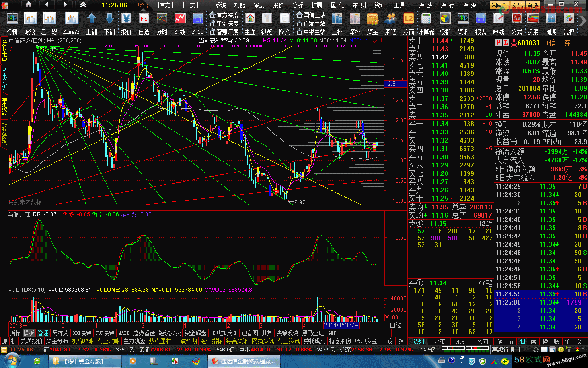Open the 帐户资金 bottom tab
This screenshot has height=368, width=588.
366,341
